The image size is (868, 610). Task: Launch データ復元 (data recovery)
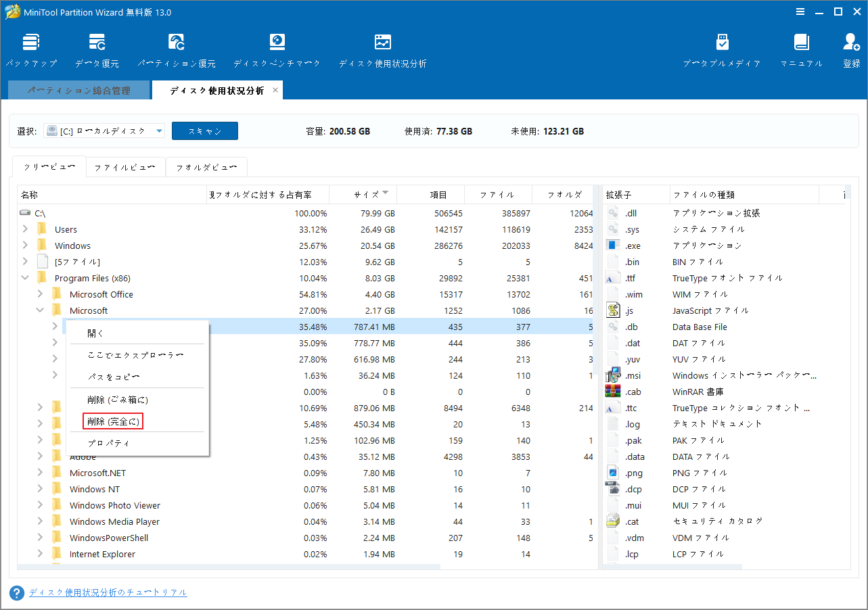(97, 49)
